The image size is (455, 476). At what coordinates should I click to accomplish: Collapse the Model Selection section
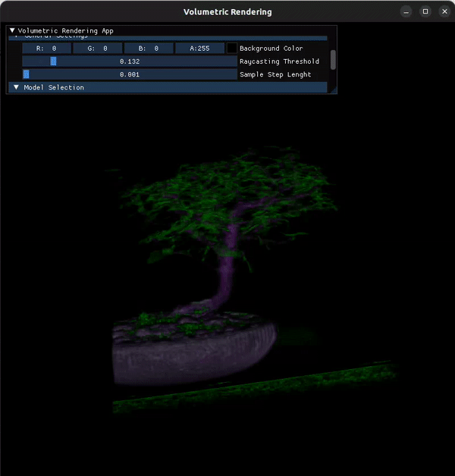coord(17,87)
